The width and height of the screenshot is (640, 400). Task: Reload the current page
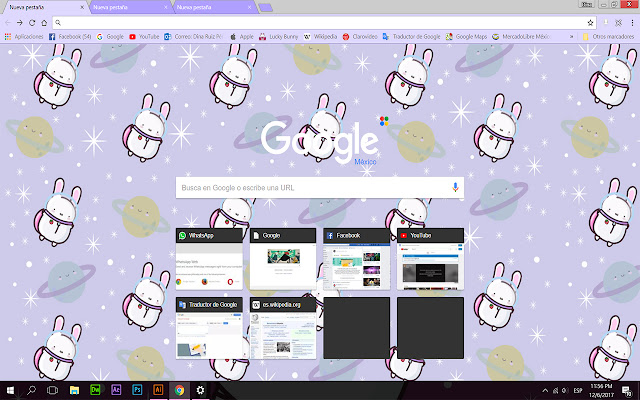click(32, 23)
